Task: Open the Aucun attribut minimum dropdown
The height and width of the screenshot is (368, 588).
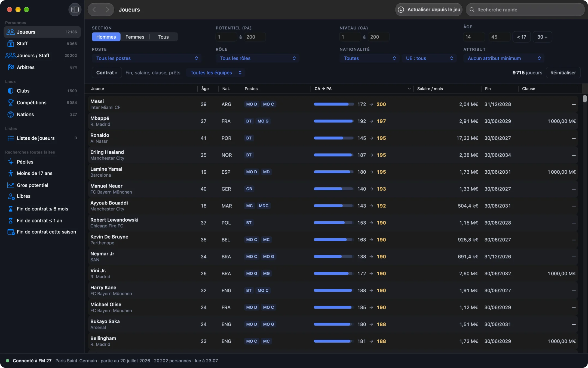Action: 504,58
